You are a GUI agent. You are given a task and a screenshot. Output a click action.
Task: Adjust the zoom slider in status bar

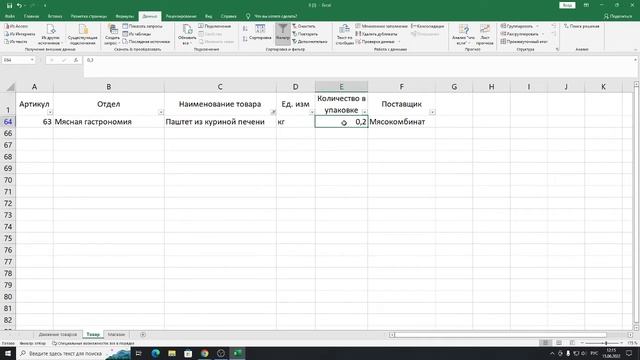tap(606, 343)
